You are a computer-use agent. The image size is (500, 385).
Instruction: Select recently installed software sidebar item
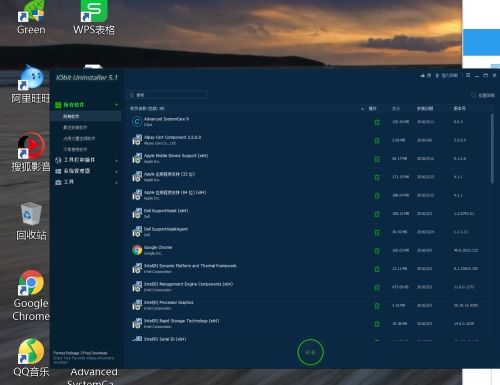(x=75, y=127)
